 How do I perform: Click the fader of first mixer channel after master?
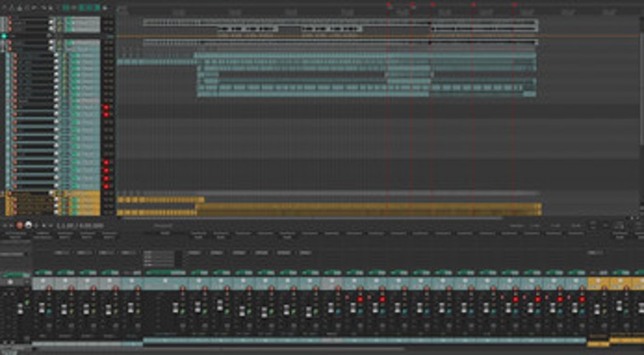click(x=42, y=309)
